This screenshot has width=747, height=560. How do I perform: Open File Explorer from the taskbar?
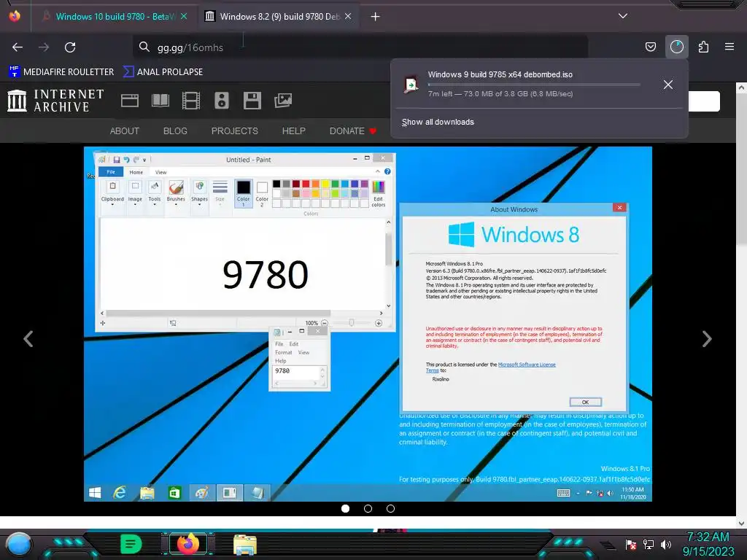(x=245, y=545)
